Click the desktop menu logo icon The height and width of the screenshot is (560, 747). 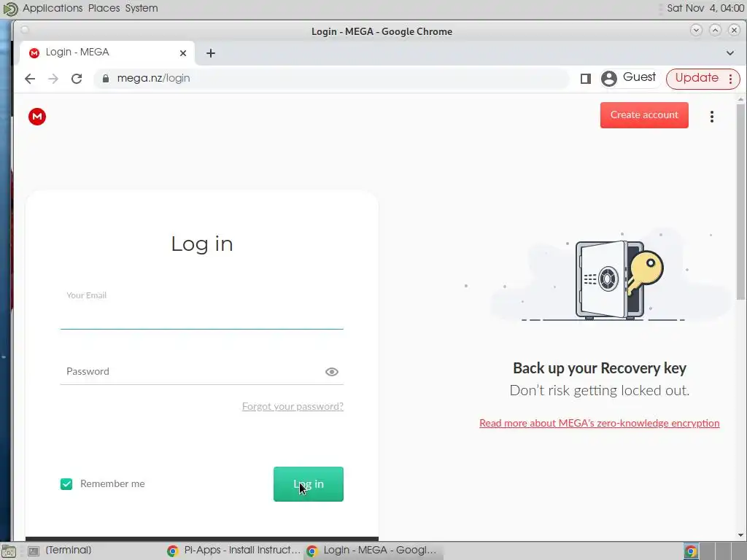[x=10, y=8]
